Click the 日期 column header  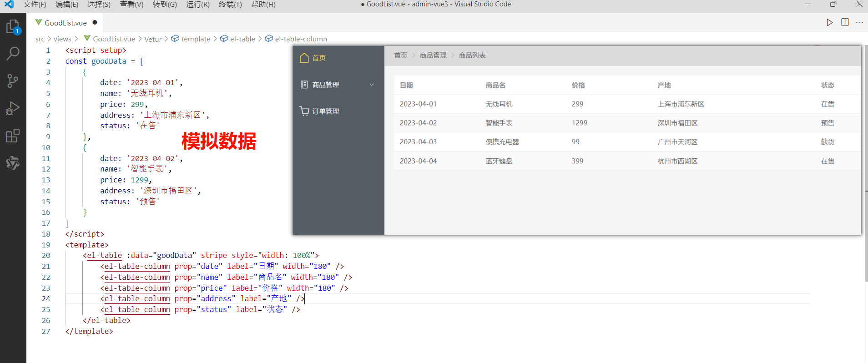click(406, 85)
